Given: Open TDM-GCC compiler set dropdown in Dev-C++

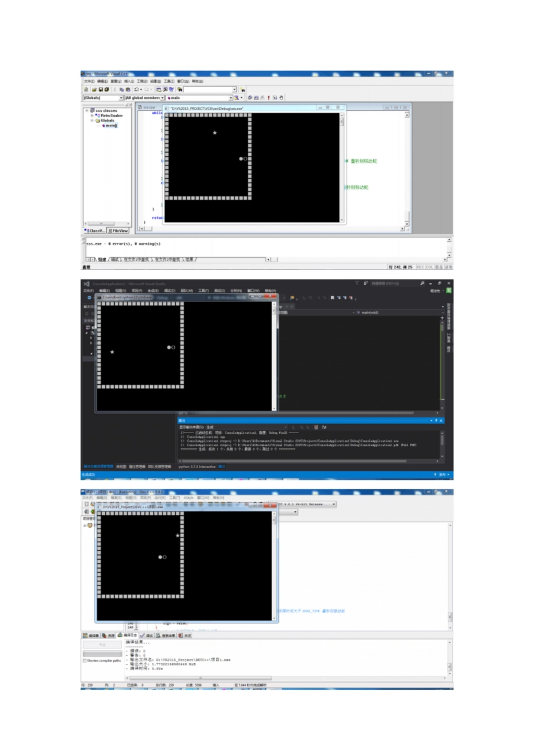Looking at the screenshot, I should point(301,504).
